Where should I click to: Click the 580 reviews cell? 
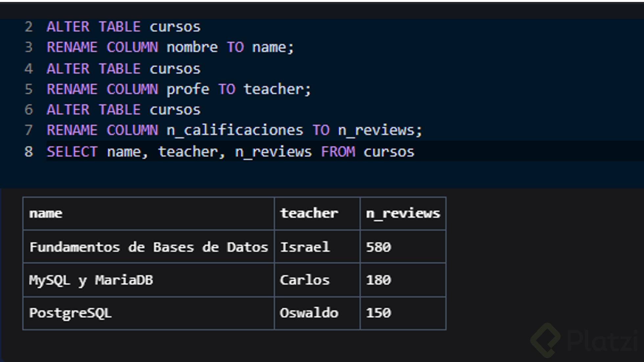pos(379,247)
